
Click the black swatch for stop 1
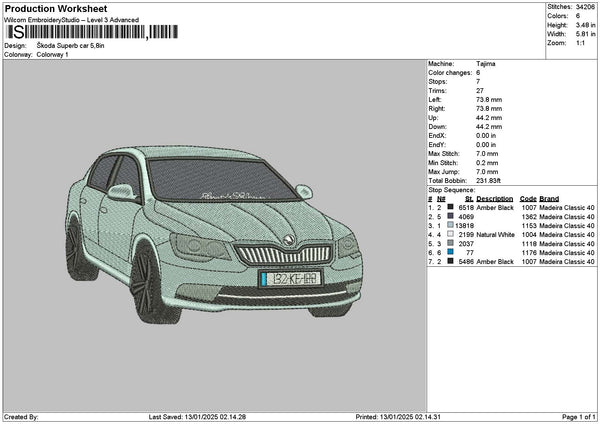(450, 207)
